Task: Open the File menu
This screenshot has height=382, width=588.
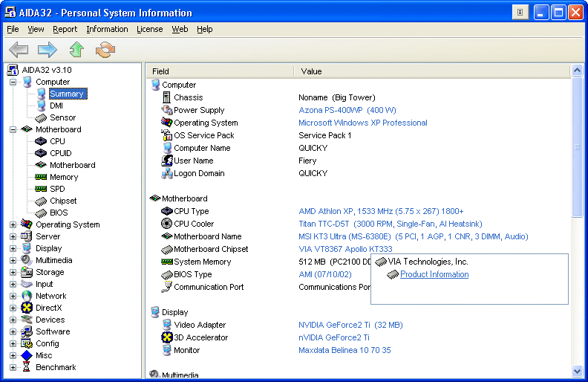Action: [x=13, y=29]
